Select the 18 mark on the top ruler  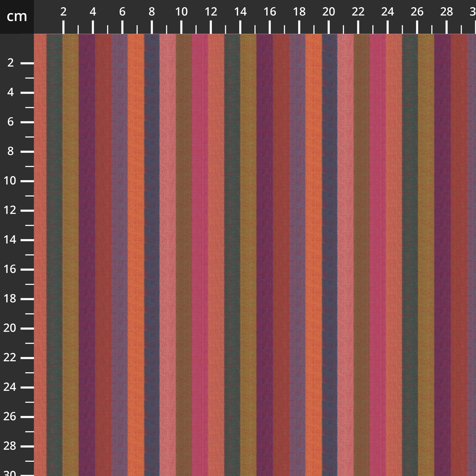coord(299,12)
